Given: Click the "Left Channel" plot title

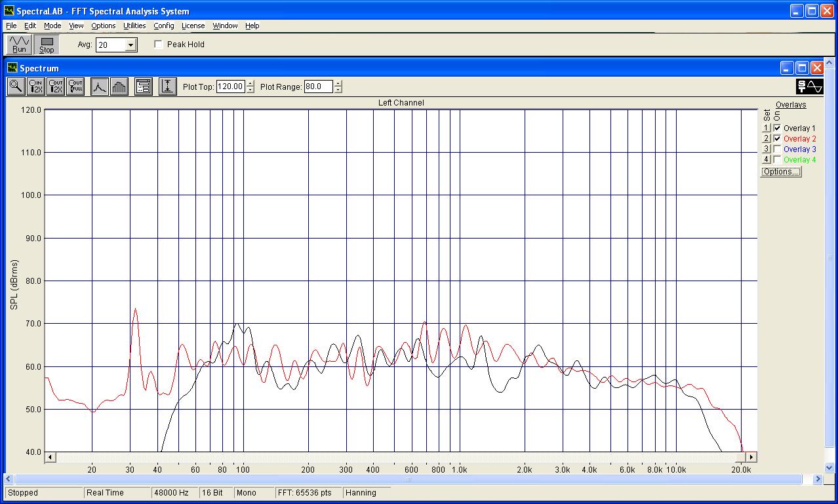Looking at the screenshot, I should pyautogui.click(x=401, y=103).
